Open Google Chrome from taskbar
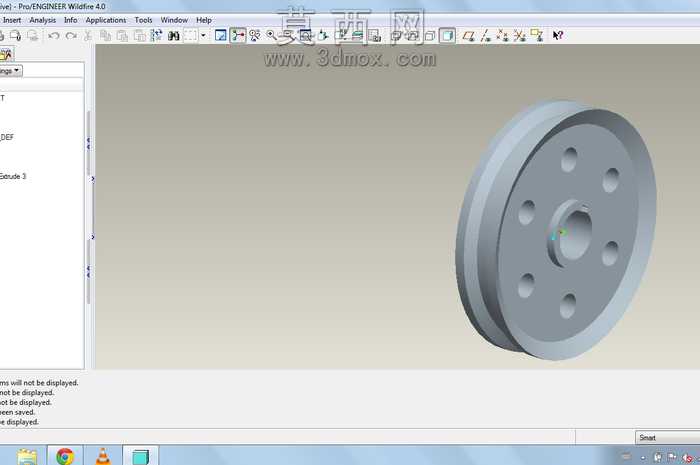 (65, 456)
